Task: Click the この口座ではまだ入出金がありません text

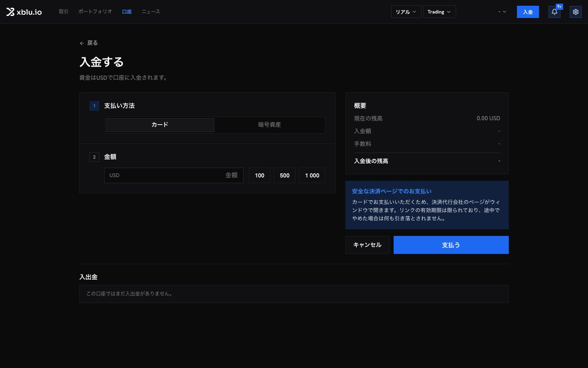Action: pyautogui.click(x=129, y=294)
